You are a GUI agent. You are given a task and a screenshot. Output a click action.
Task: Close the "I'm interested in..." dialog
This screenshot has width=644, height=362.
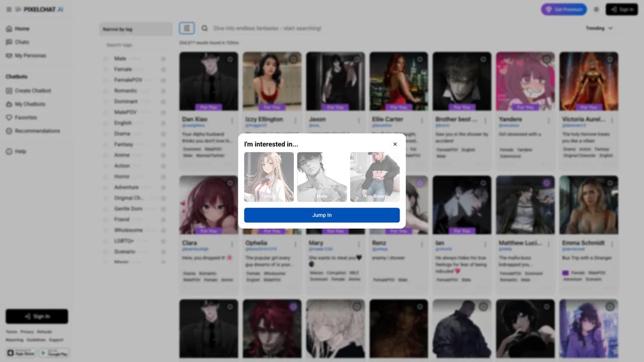(395, 144)
